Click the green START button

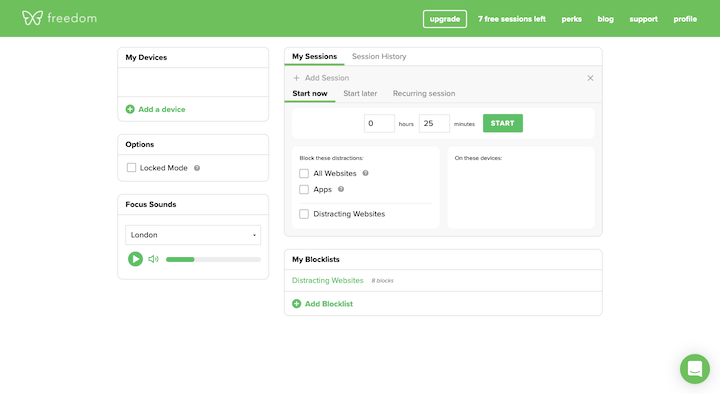click(x=502, y=123)
